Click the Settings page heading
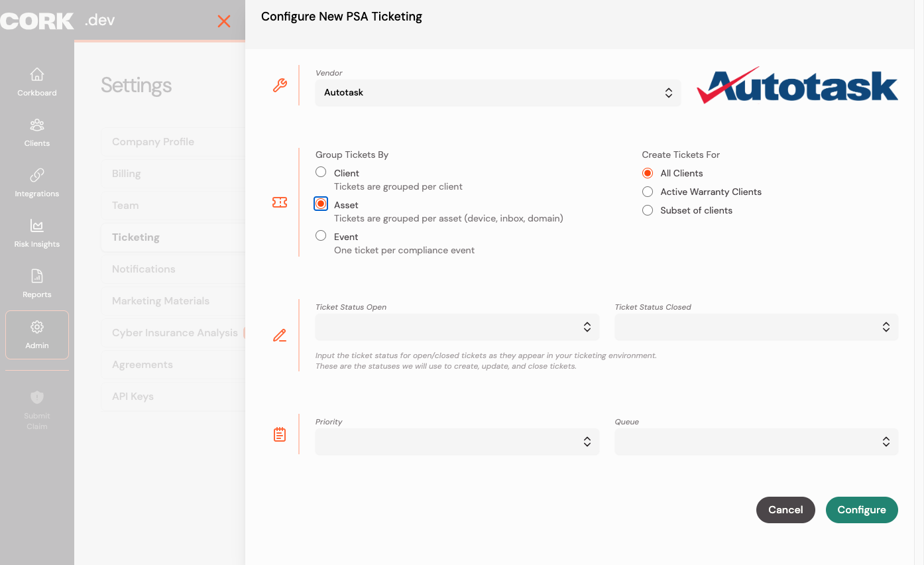The width and height of the screenshot is (924, 565). pyautogui.click(x=137, y=86)
